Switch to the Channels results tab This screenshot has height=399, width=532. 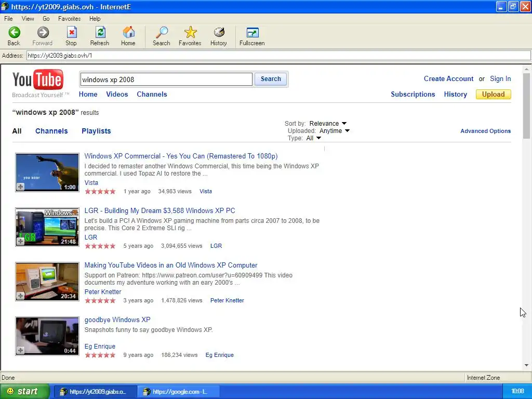(x=51, y=131)
